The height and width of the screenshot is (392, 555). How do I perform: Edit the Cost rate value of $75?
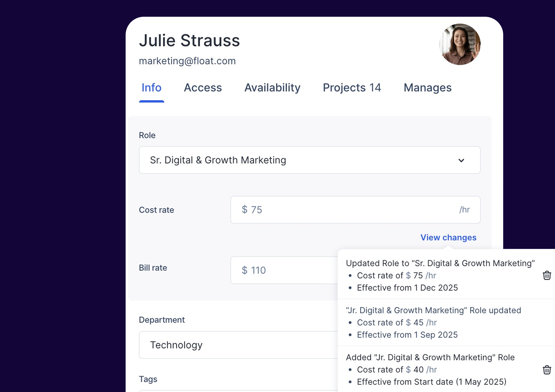[355, 210]
